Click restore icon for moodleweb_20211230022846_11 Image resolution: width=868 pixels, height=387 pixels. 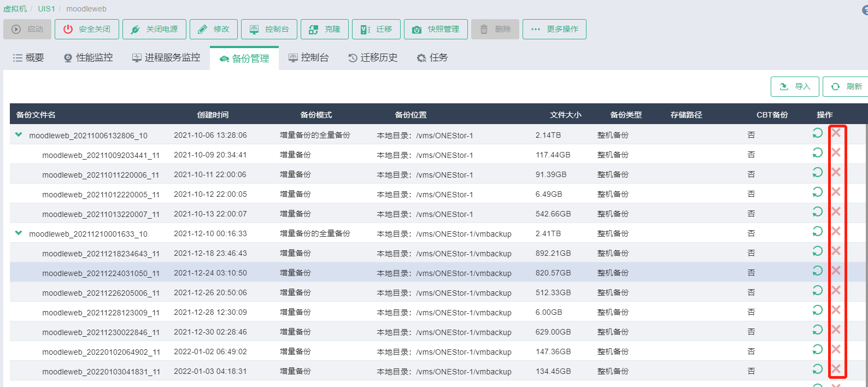click(817, 330)
